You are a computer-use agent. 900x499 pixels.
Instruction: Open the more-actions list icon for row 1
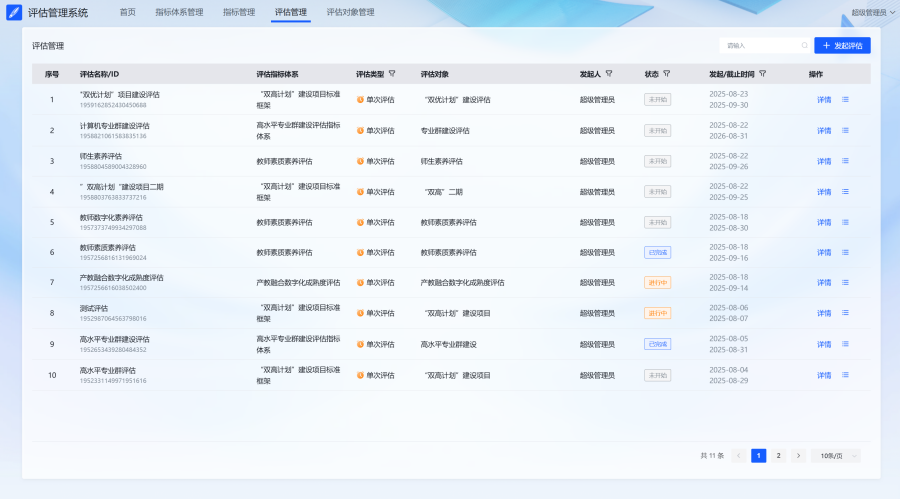click(845, 100)
